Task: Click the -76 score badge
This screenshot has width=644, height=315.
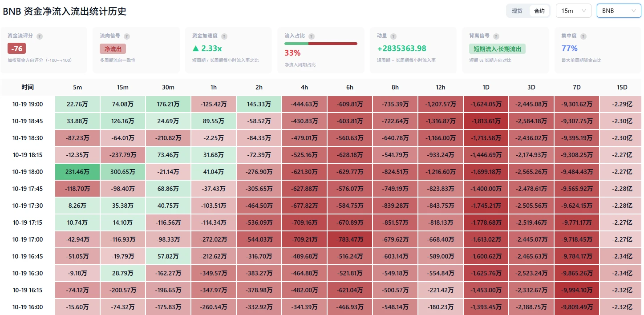Action: pyautogui.click(x=17, y=49)
